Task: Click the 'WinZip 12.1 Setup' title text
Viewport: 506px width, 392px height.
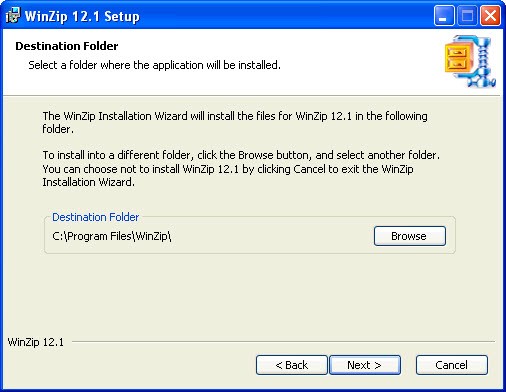Action: click(82, 16)
